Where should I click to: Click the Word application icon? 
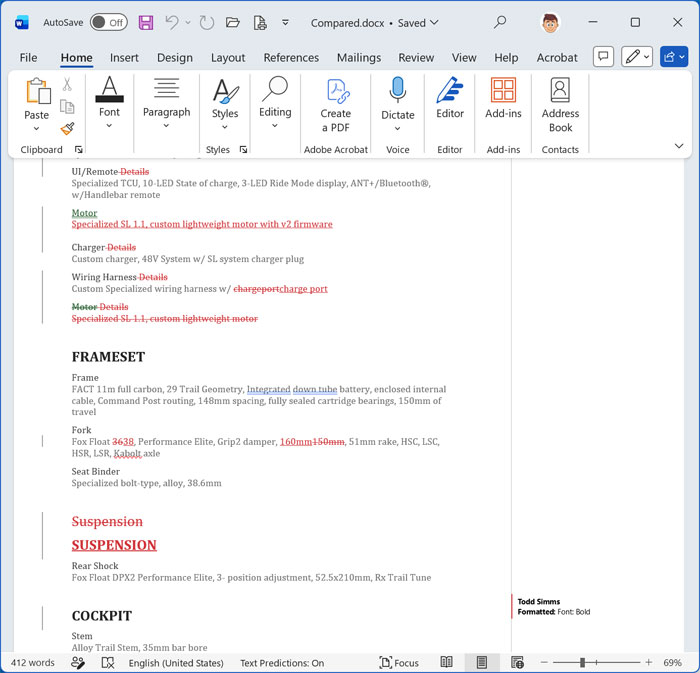click(21, 22)
